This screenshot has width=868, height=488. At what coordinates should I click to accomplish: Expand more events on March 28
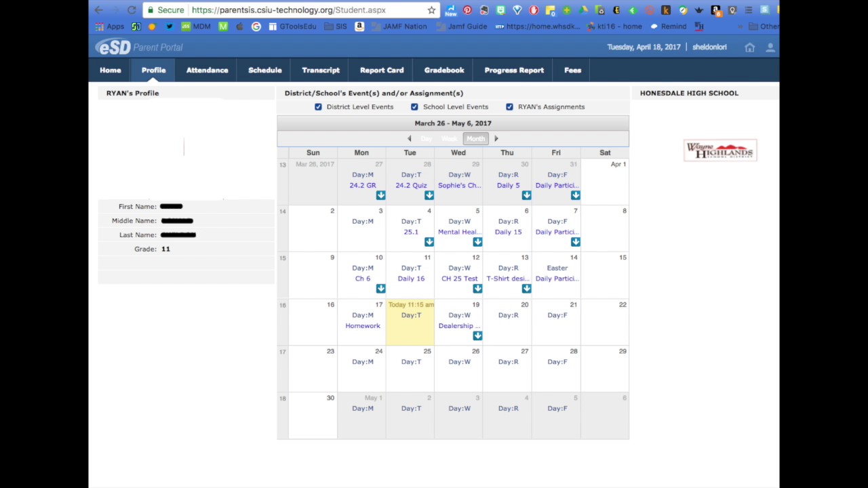[x=429, y=195]
